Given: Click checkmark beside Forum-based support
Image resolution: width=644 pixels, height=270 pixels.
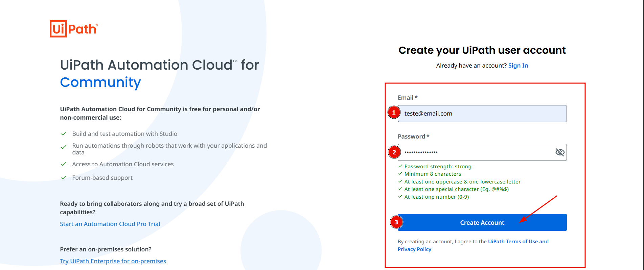Looking at the screenshot, I should click(x=63, y=177).
